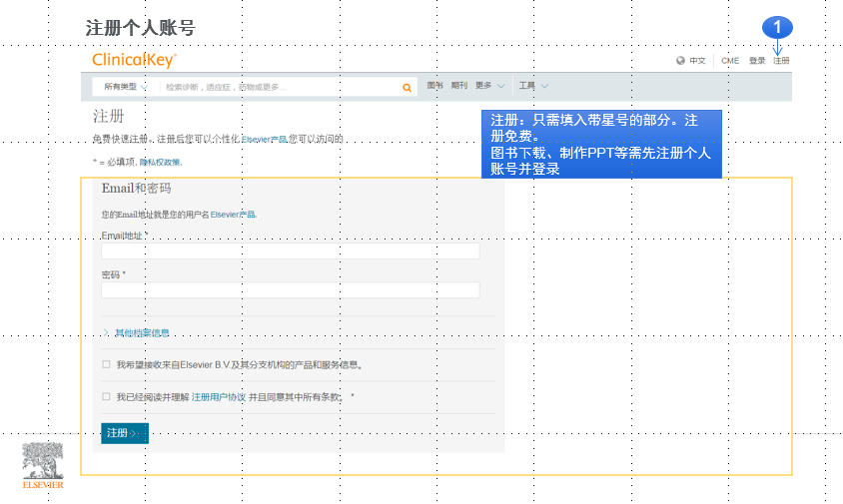The width and height of the screenshot is (843, 504).
Task: Open the CME link
Action: click(730, 61)
